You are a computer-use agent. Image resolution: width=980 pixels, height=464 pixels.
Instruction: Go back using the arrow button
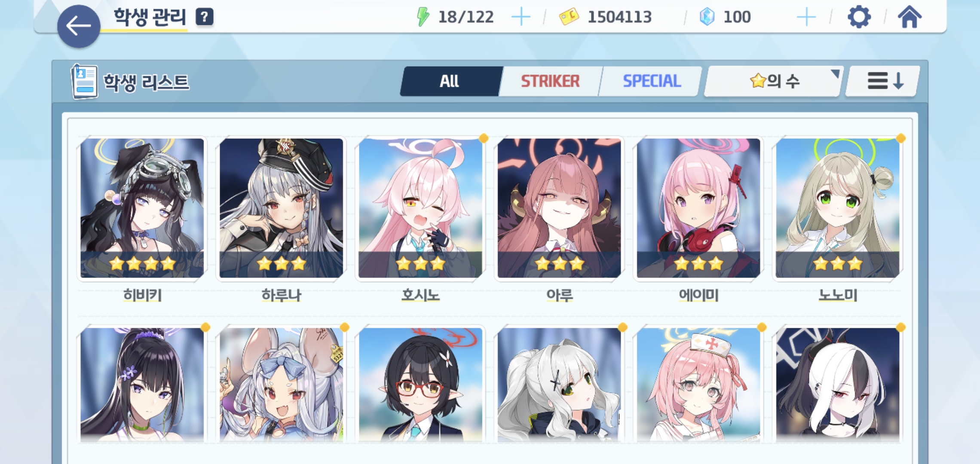pos(79,26)
